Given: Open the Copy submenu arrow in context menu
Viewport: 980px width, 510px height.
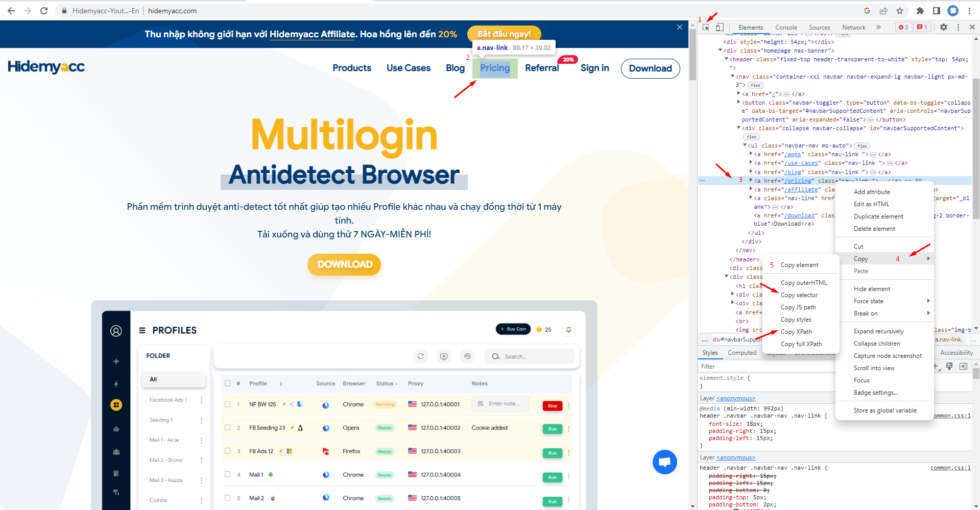Looking at the screenshot, I should [928, 259].
